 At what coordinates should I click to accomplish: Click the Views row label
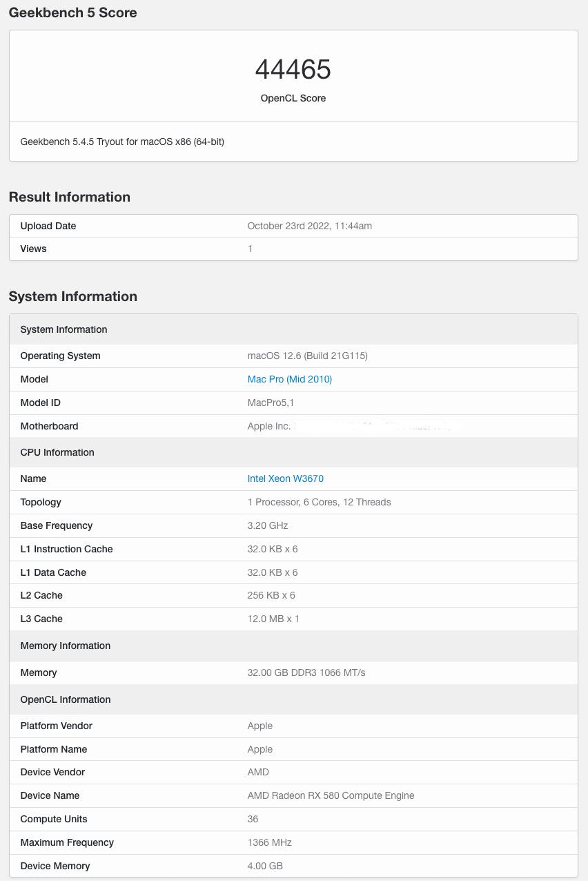pos(34,249)
